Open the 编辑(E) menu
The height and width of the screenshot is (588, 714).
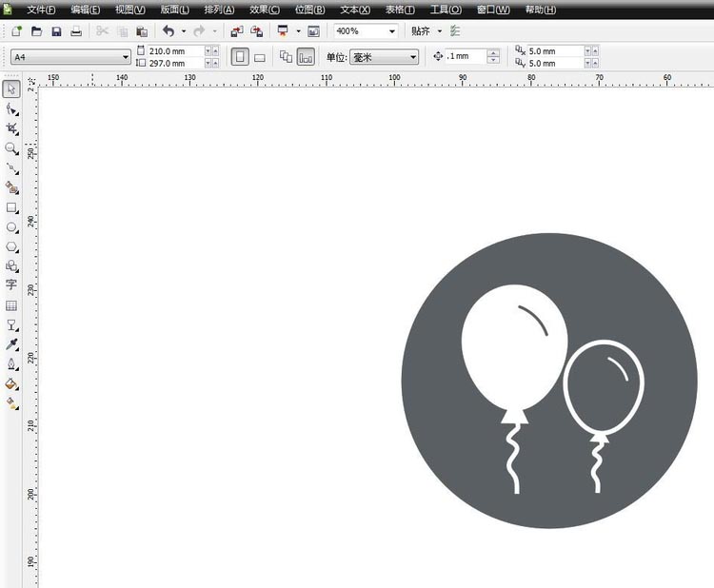pos(85,10)
